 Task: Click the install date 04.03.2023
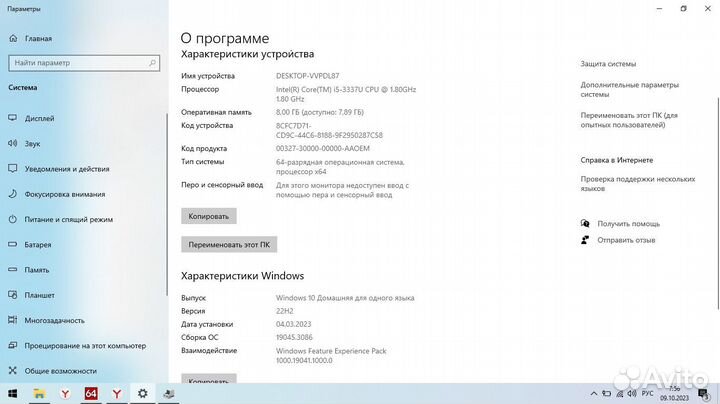(293, 324)
